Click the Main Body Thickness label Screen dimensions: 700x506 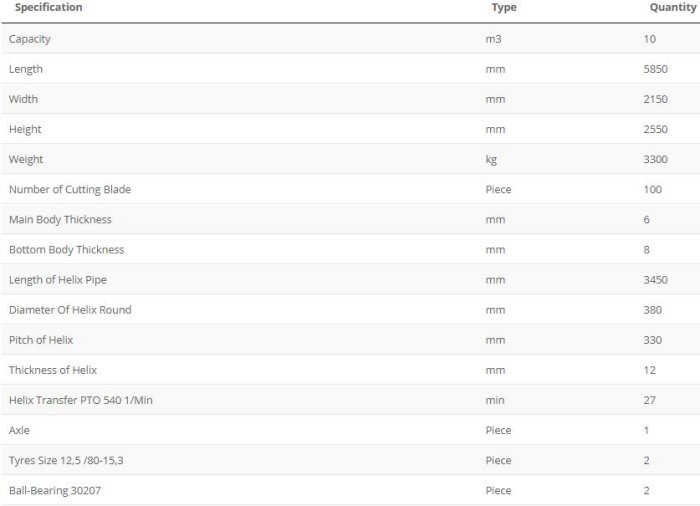point(60,219)
